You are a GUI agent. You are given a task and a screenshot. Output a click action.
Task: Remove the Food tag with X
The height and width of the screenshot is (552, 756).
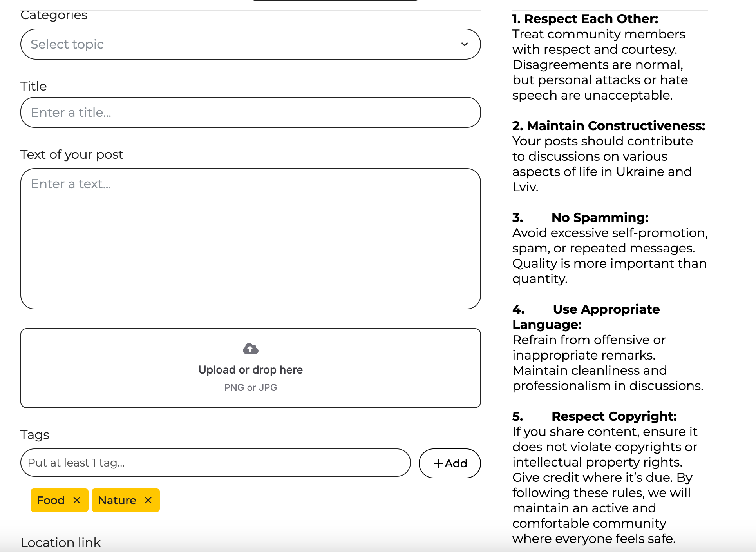[x=77, y=500]
